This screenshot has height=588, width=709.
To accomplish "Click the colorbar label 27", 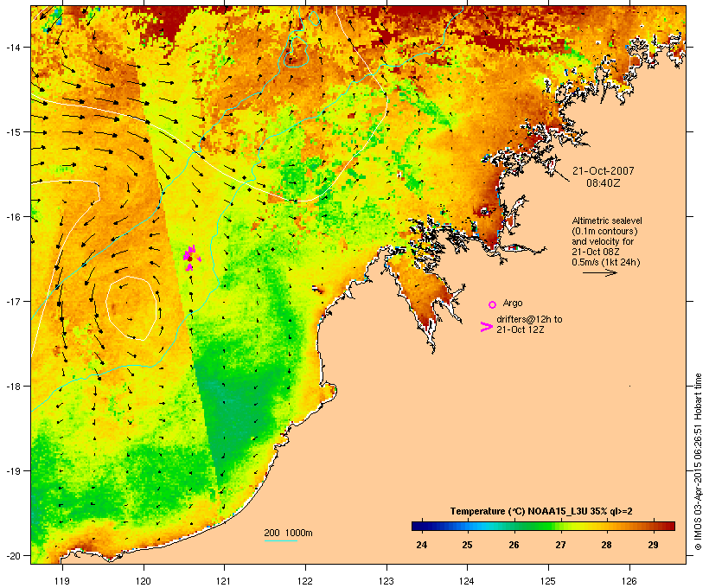I will [x=560, y=545].
